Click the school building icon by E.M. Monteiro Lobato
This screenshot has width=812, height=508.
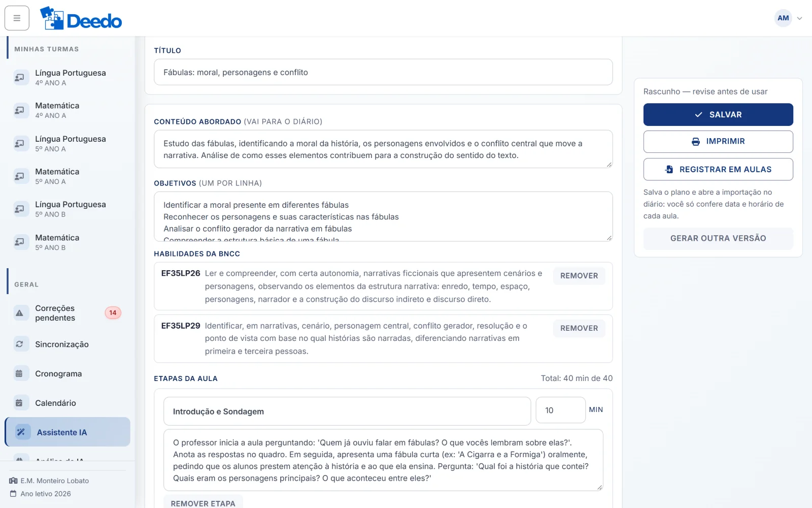pos(13,481)
